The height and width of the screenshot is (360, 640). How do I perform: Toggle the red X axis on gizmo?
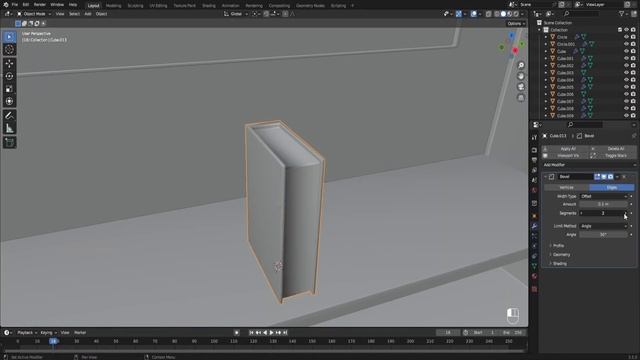point(515,50)
